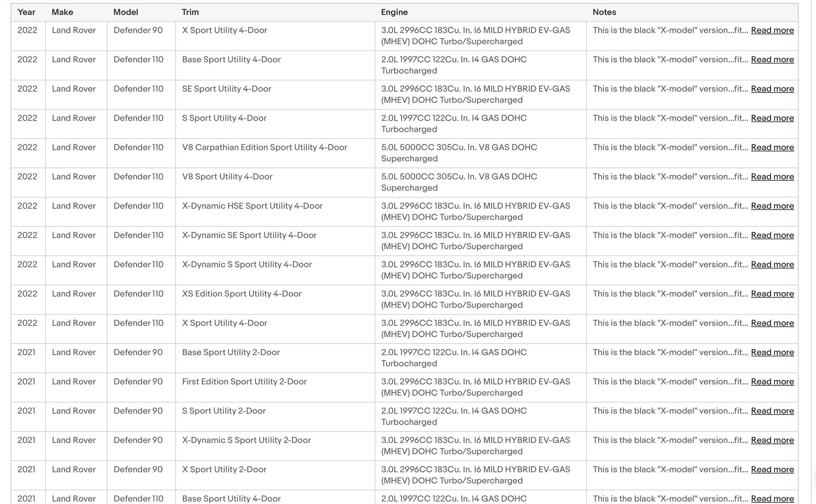
Task: Open Read more for First Edition Sport Utility row
Action: point(772,382)
